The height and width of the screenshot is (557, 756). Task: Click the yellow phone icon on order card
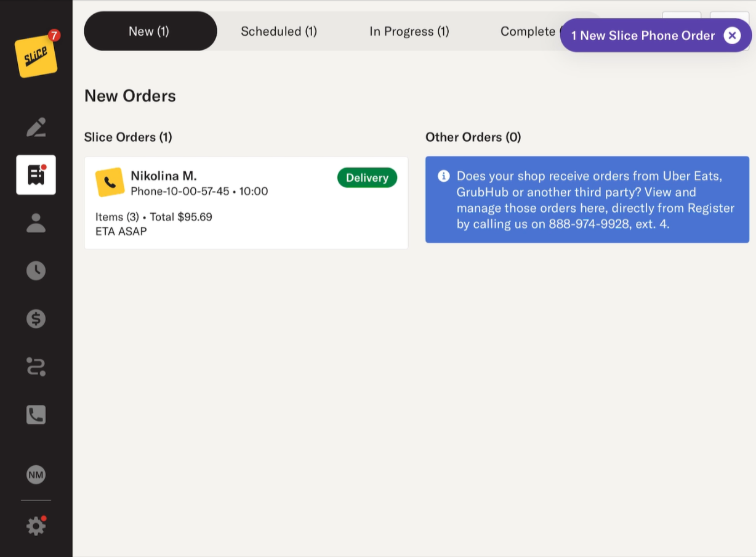coord(110,183)
